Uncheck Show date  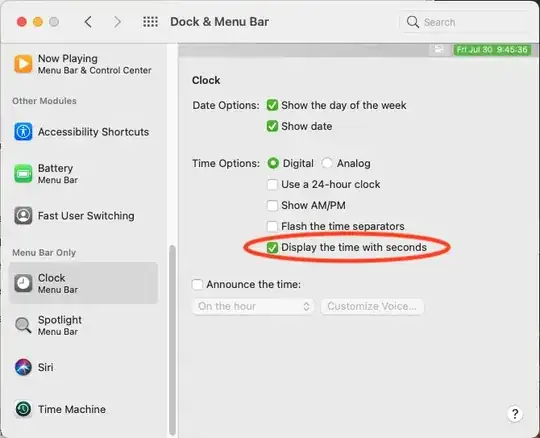(x=272, y=126)
